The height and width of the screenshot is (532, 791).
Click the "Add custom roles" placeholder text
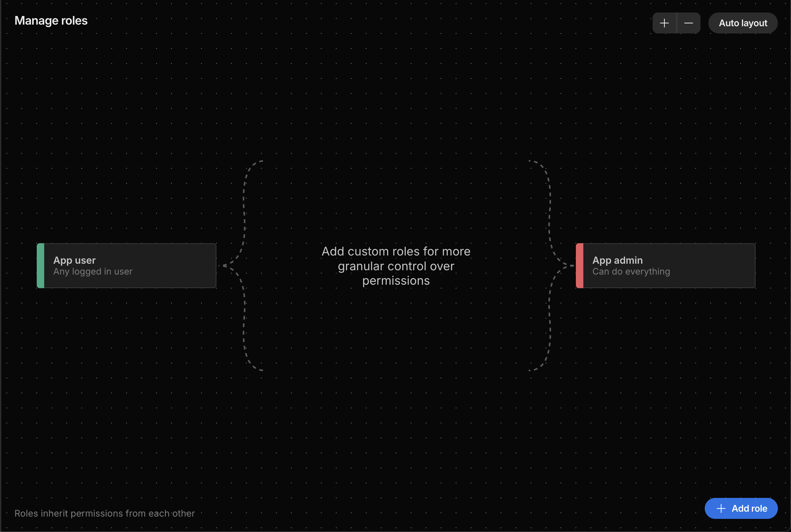click(395, 266)
